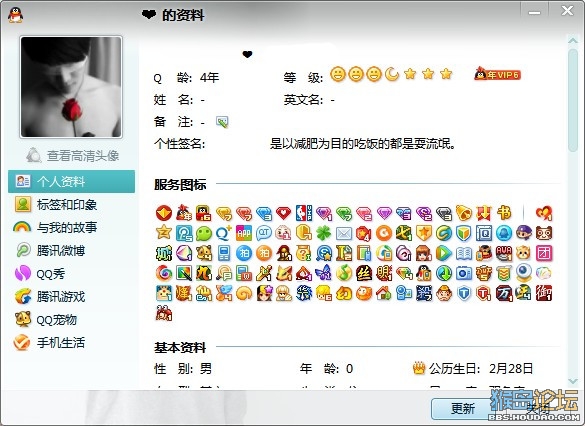
Task: Click the dark red 万 service icon
Action: pos(504,294)
